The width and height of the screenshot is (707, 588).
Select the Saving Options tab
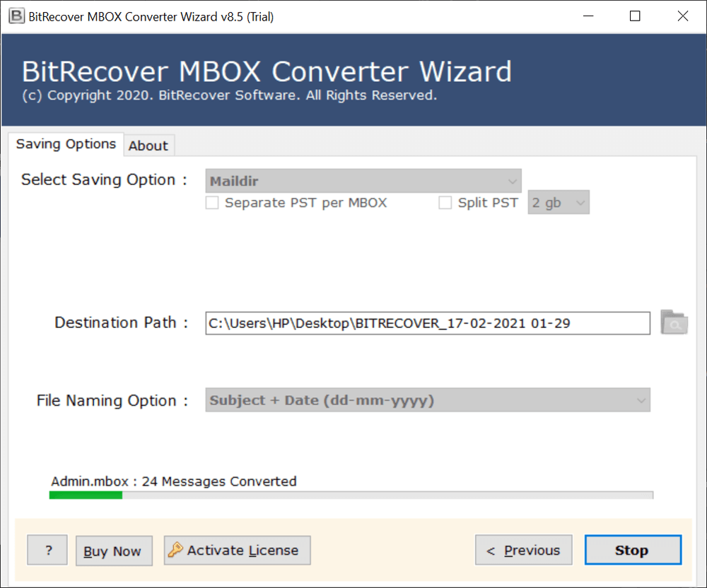(66, 144)
